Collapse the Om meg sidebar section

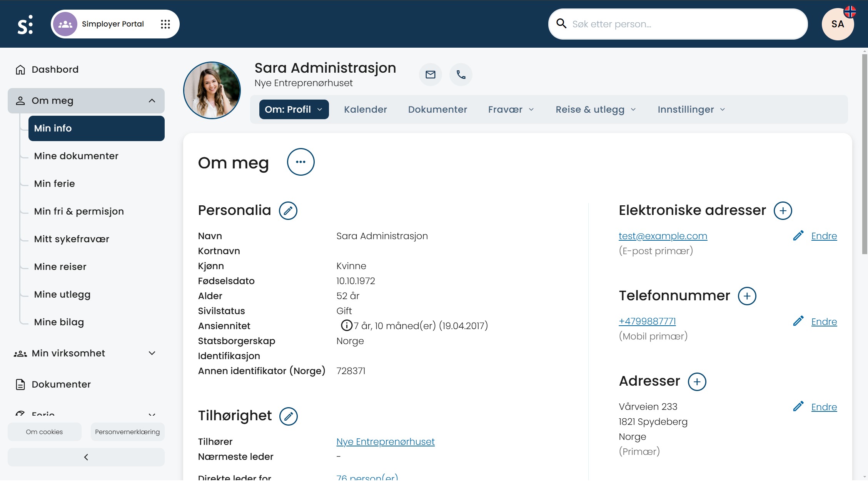pos(152,101)
